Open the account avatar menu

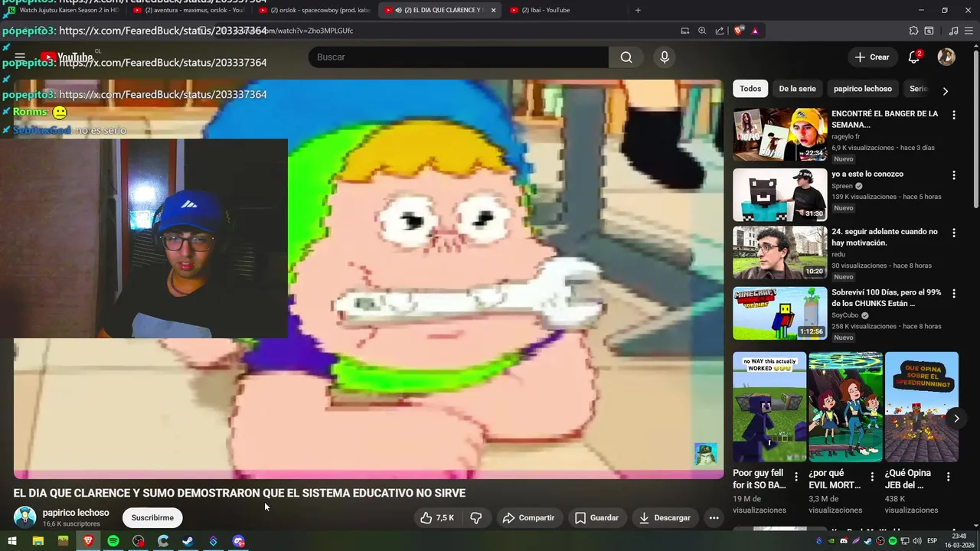click(x=946, y=57)
